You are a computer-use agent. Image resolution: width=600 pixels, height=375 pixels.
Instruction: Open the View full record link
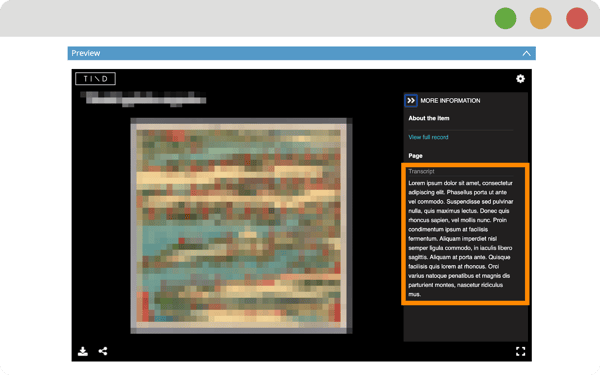click(428, 137)
